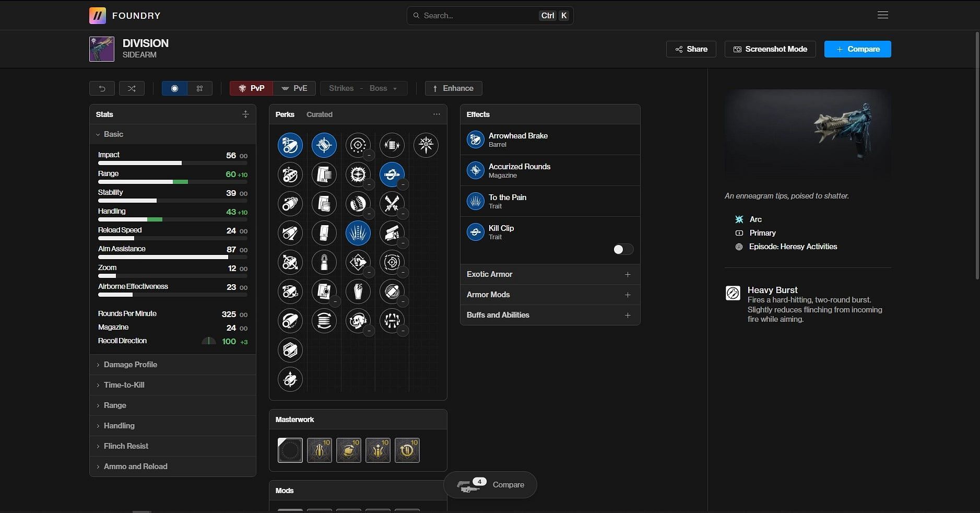This screenshot has height=513, width=980.
Task: Click the Division weapon thumbnail in header
Action: tap(102, 49)
